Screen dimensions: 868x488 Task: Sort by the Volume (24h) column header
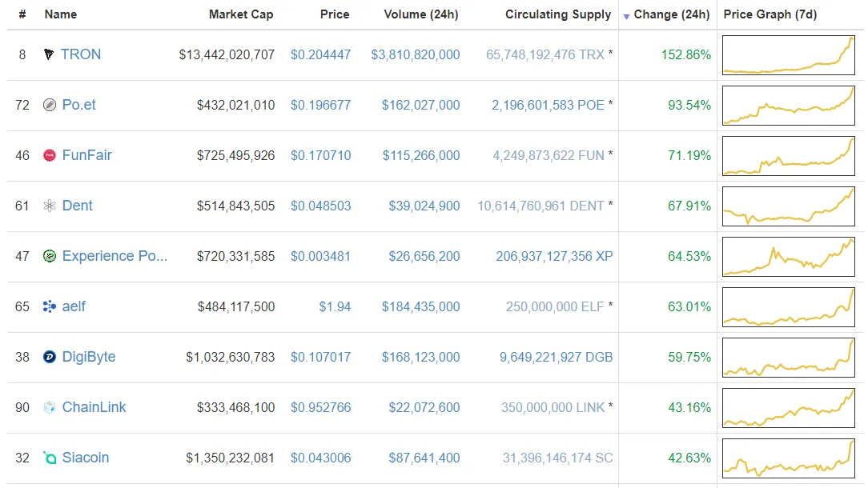(x=420, y=14)
